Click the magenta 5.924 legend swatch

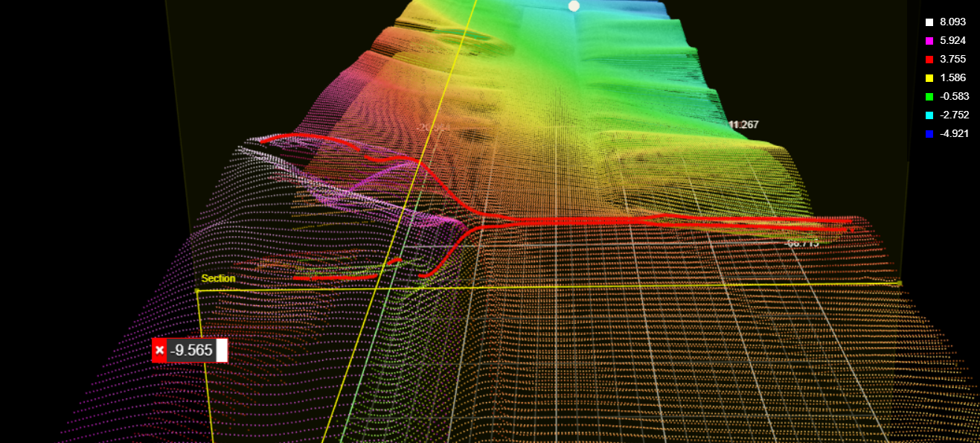tap(929, 41)
